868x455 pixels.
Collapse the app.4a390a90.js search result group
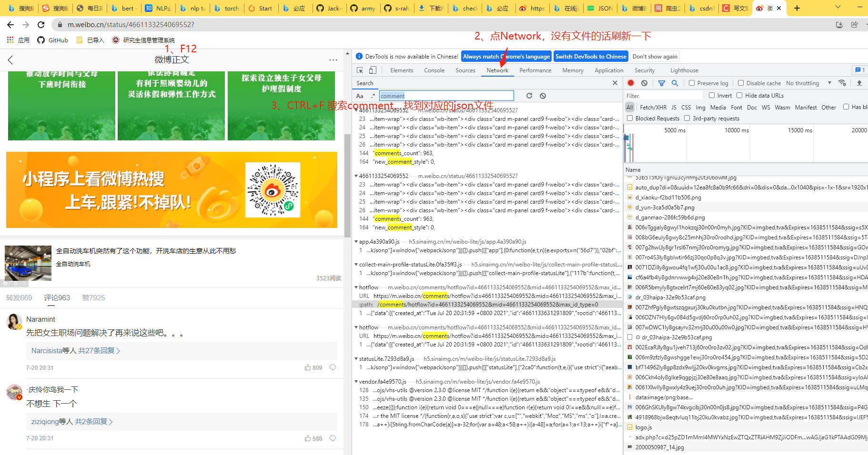(356, 242)
